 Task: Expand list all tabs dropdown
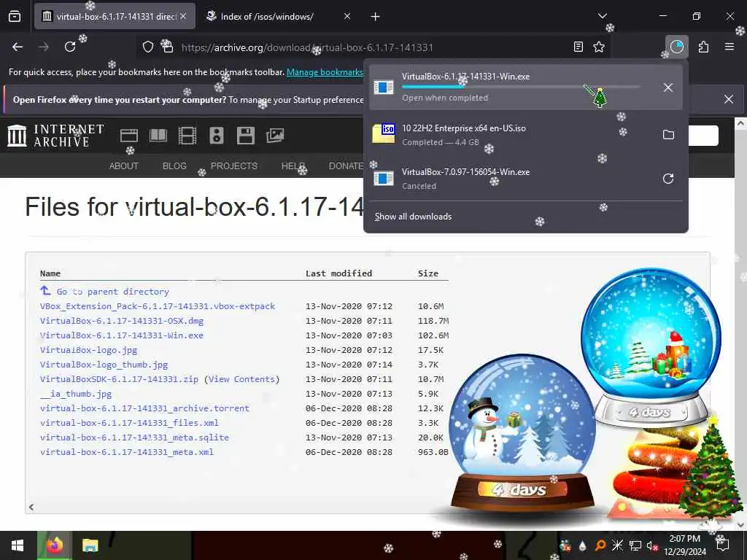[602, 16]
